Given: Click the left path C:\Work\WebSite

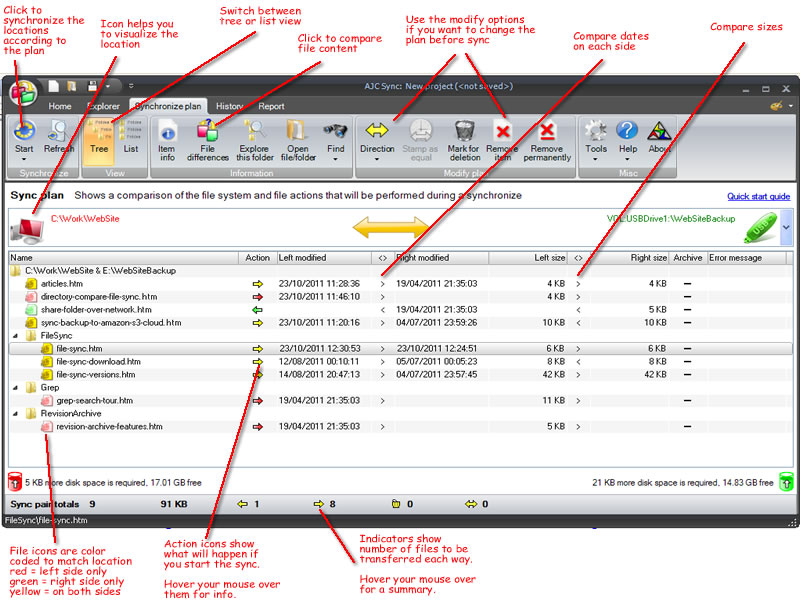Looking at the screenshot, I should [x=85, y=219].
